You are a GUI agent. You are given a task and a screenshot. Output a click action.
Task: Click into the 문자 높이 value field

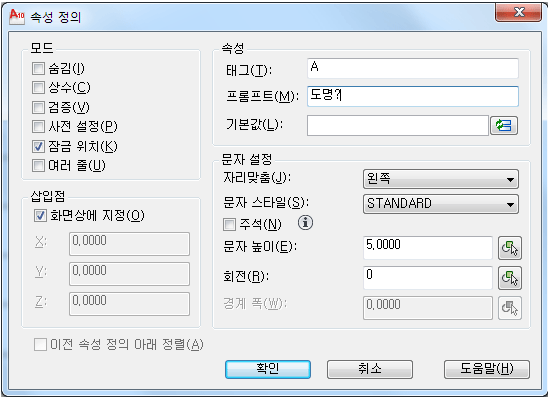click(x=428, y=248)
